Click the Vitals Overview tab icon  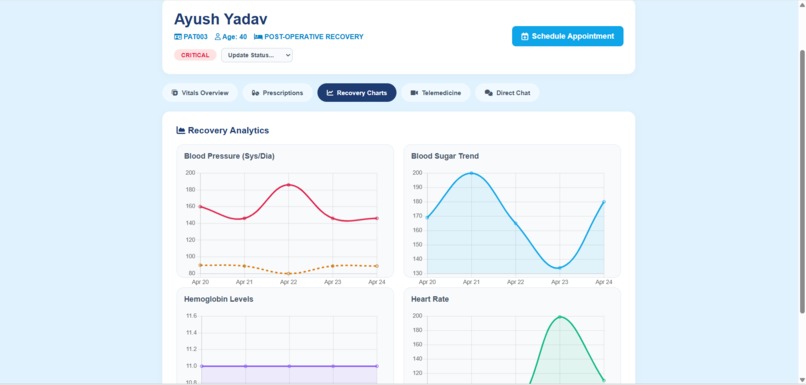pos(175,93)
